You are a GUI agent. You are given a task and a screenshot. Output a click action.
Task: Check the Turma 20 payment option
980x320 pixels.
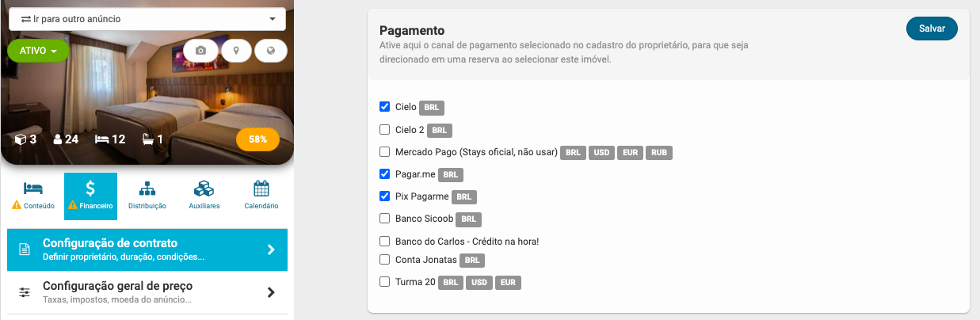385,282
